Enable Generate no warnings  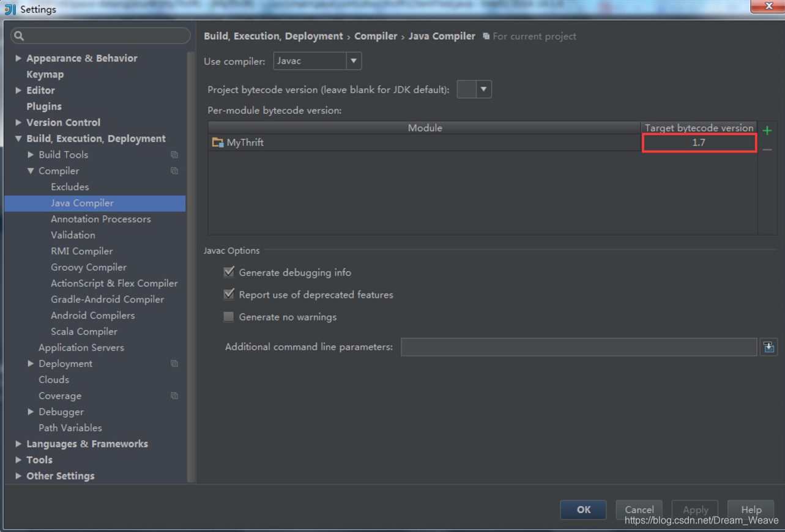pos(228,317)
